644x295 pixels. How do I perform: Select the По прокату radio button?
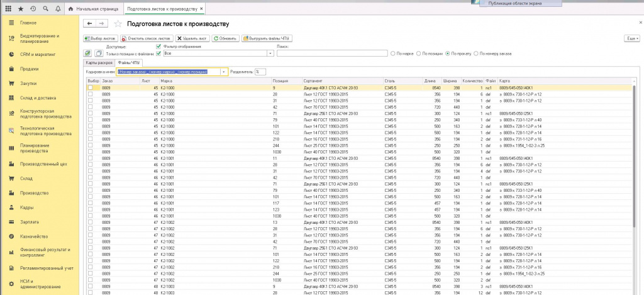(x=448, y=53)
